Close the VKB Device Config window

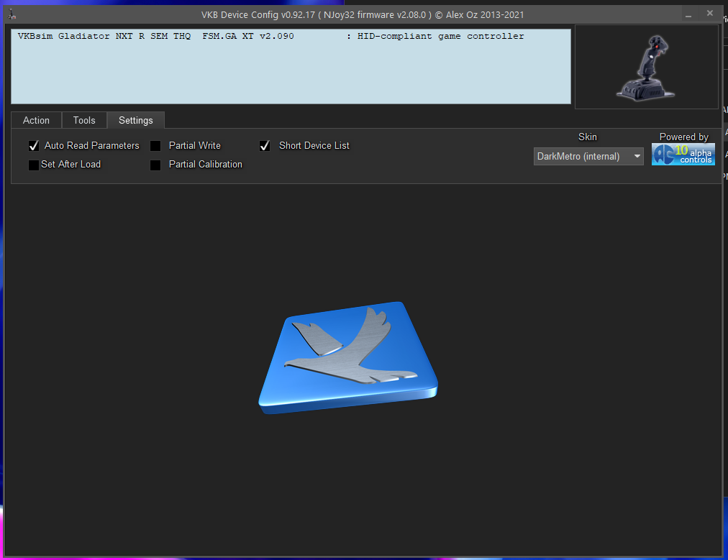pyautogui.click(x=710, y=14)
